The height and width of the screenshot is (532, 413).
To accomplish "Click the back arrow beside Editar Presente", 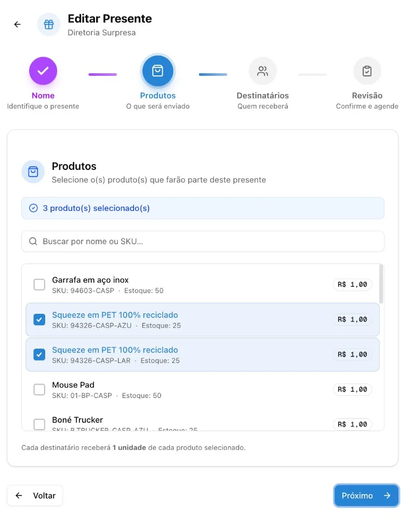I will 17,24.
